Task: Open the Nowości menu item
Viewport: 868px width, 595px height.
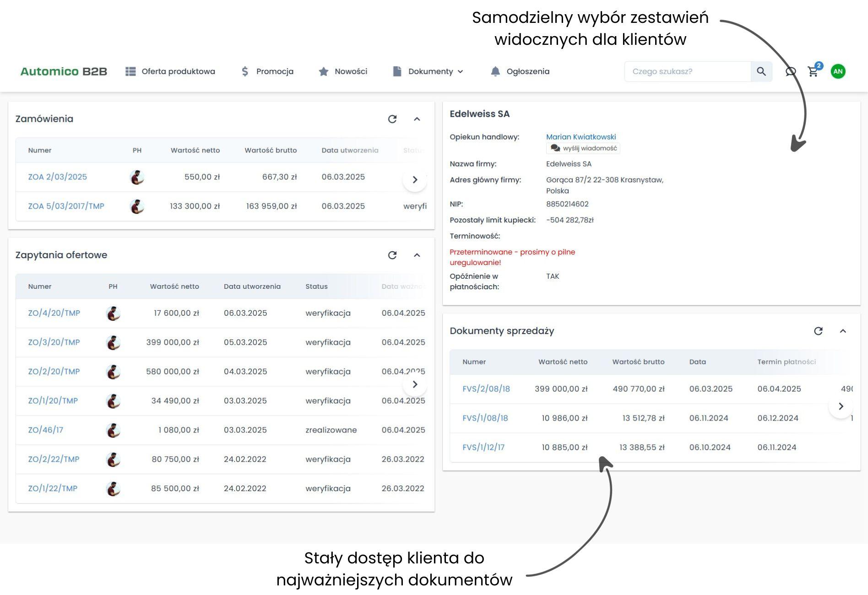Action: [x=351, y=71]
